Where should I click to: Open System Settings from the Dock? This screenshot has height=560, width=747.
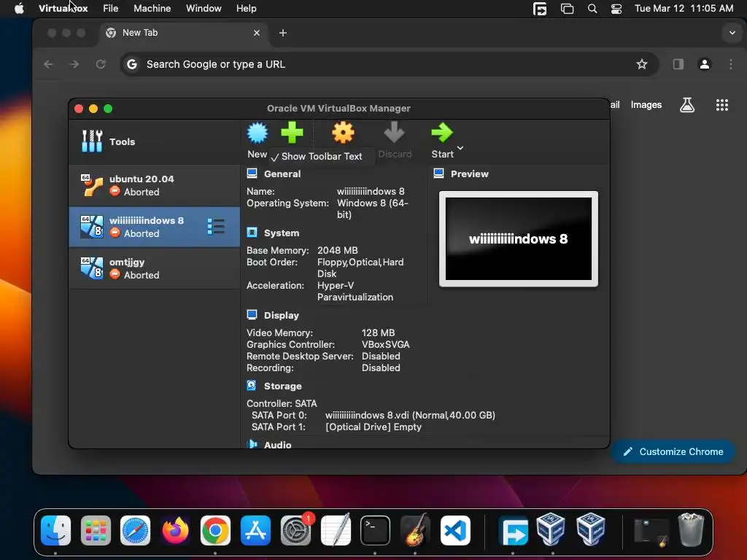pyautogui.click(x=295, y=530)
